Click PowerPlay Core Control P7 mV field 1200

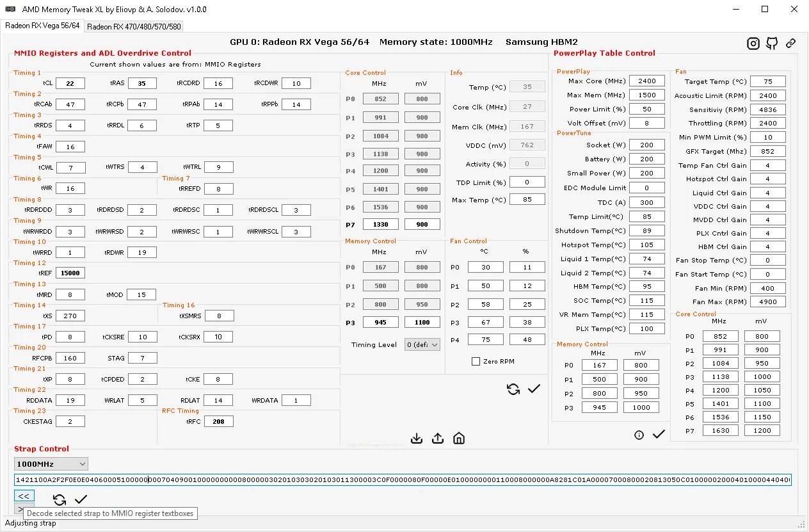762,430
